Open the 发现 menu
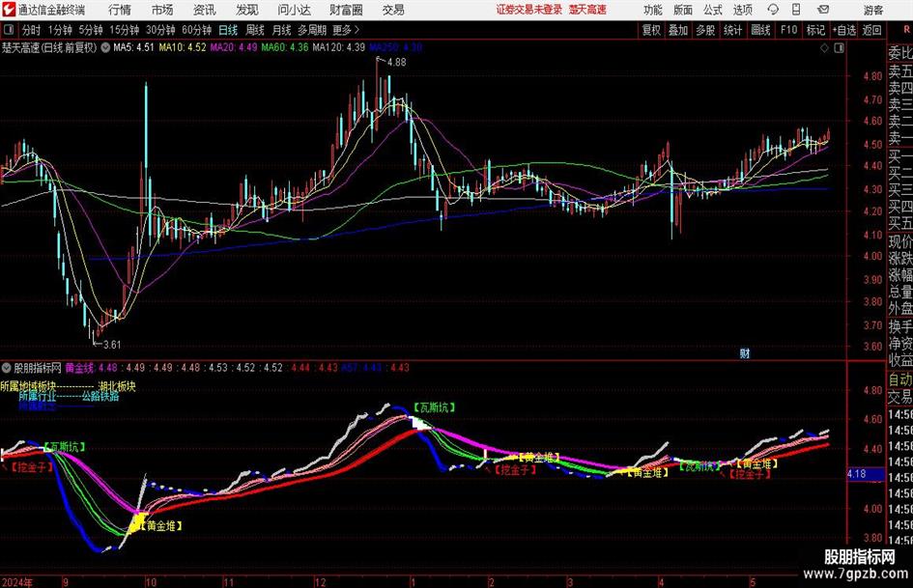This screenshot has width=913, height=588. (247, 10)
